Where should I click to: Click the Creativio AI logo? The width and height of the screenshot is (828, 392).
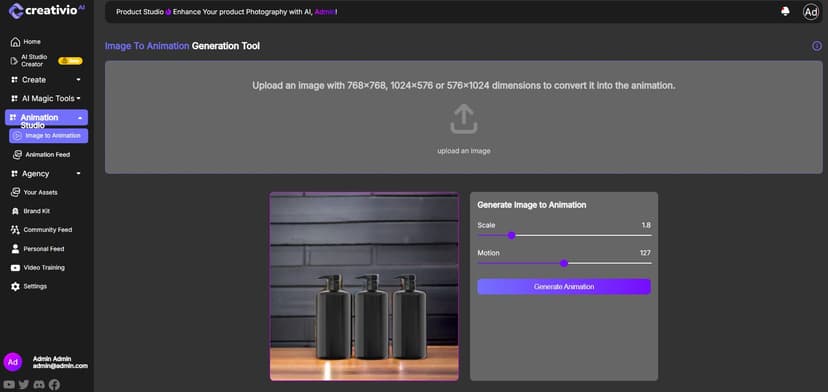(46, 11)
